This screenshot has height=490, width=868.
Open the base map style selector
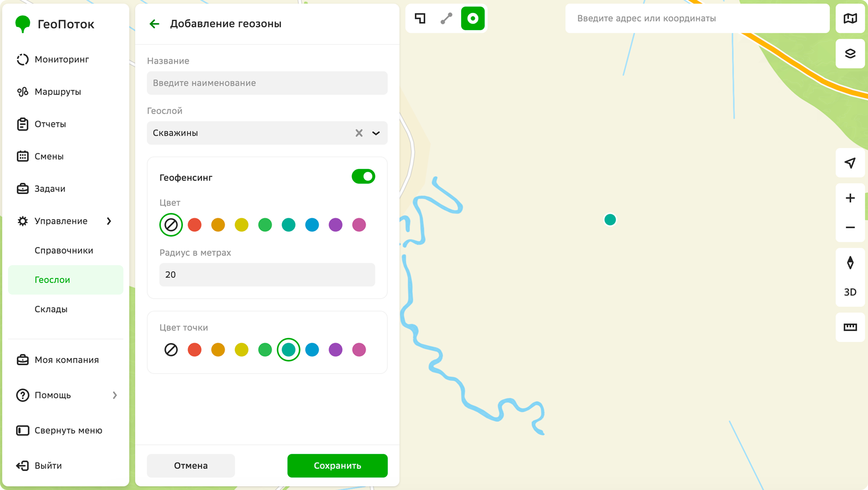850,18
